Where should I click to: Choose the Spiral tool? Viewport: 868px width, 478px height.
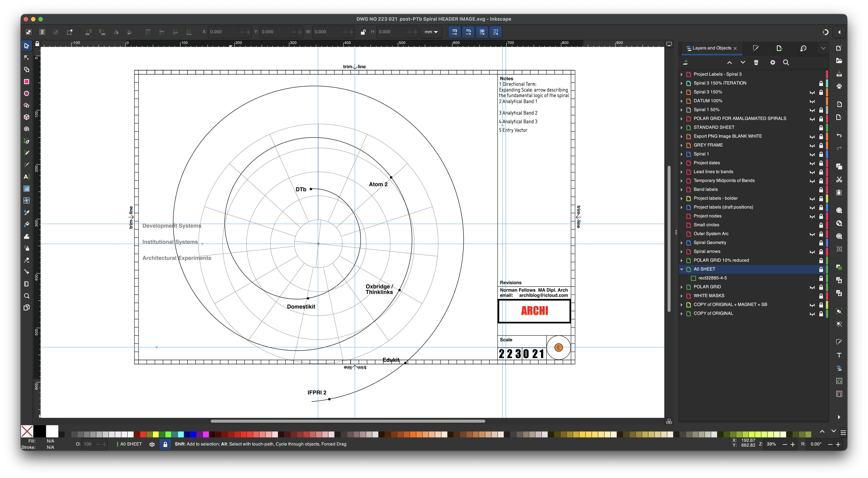[x=27, y=129]
